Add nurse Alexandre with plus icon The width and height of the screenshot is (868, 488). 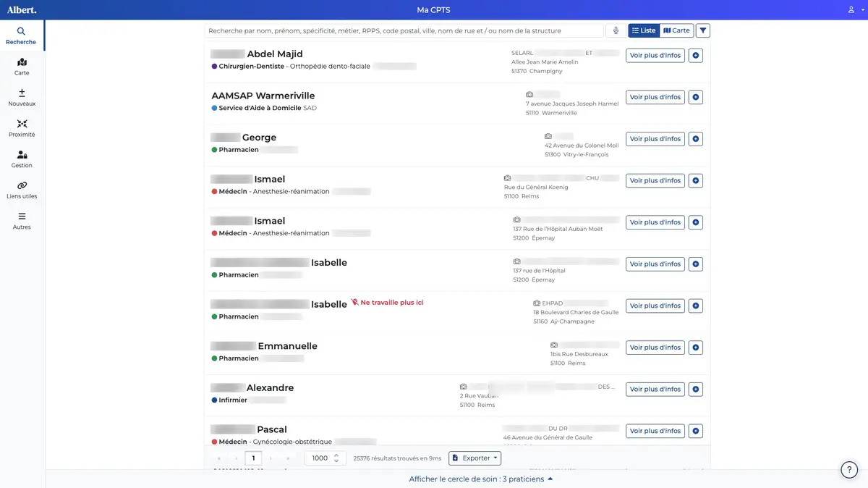[695, 390]
